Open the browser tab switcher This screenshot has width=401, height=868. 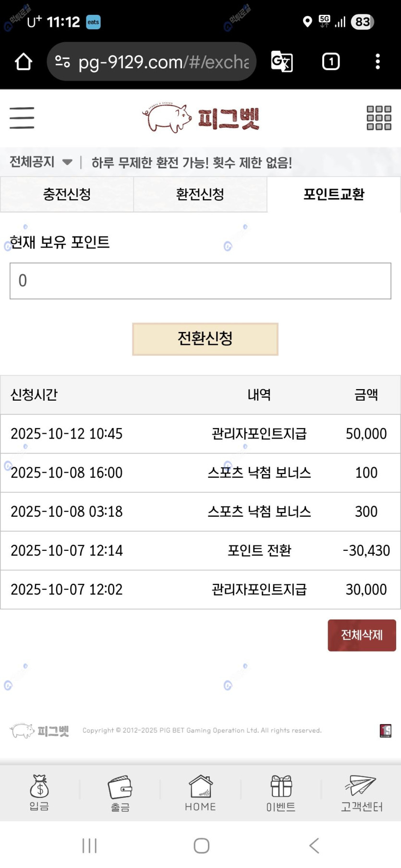coord(331,62)
